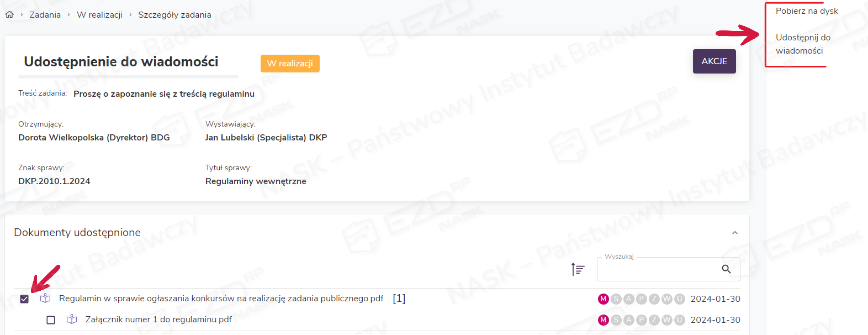Uncheck the Regulamin w sprawie ogłaszania checkbox
Image resolution: width=868 pixels, height=335 pixels.
[24, 299]
